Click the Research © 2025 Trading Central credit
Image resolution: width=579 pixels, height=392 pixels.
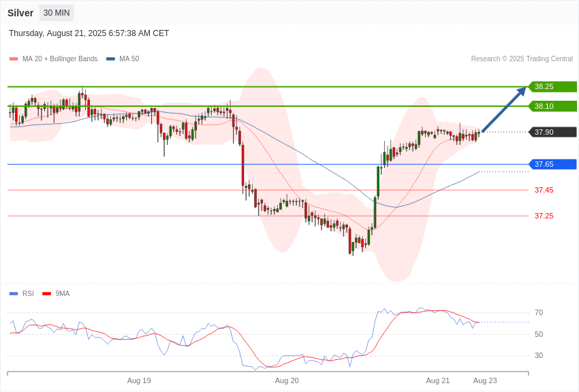click(x=522, y=59)
